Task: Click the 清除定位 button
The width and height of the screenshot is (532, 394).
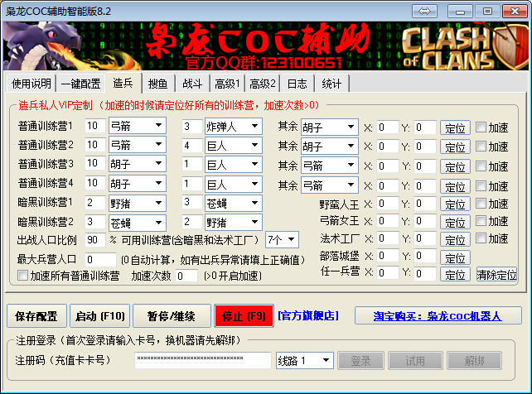Action: click(x=496, y=274)
